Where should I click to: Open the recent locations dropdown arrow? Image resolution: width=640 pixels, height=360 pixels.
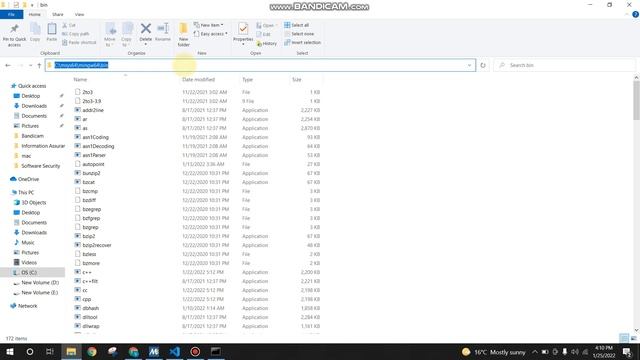tap(30, 65)
